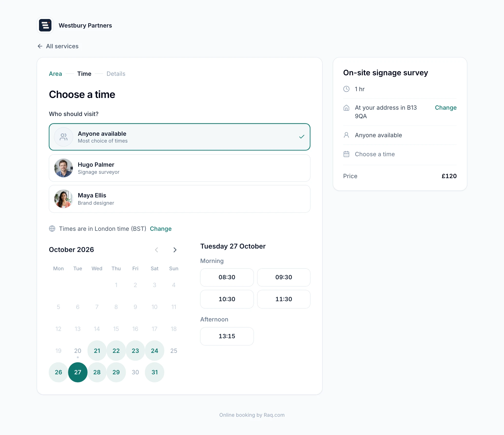
Task: Select 23 October on calendar
Action: click(135, 351)
